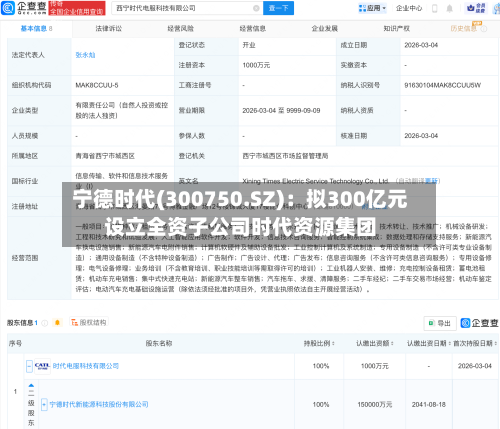The height and width of the screenshot is (429, 500).
Task: Click the 经营范围 label cell
Action: 39,258
